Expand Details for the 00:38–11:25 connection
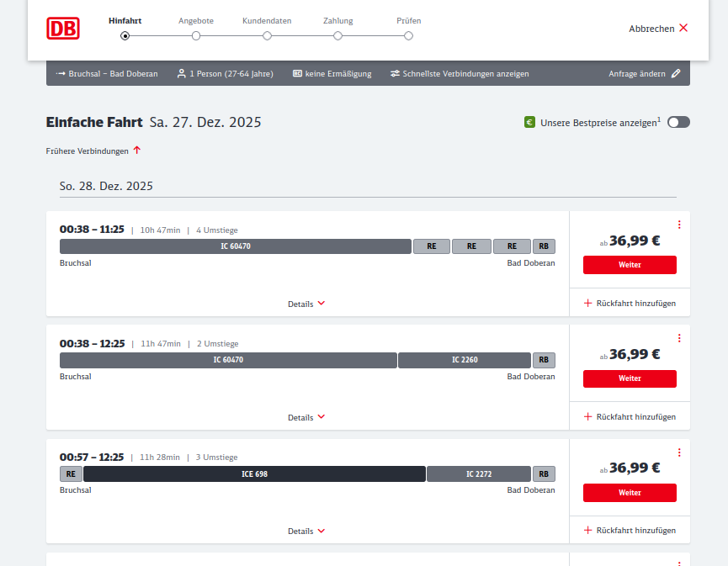728x566 pixels. tap(306, 304)
